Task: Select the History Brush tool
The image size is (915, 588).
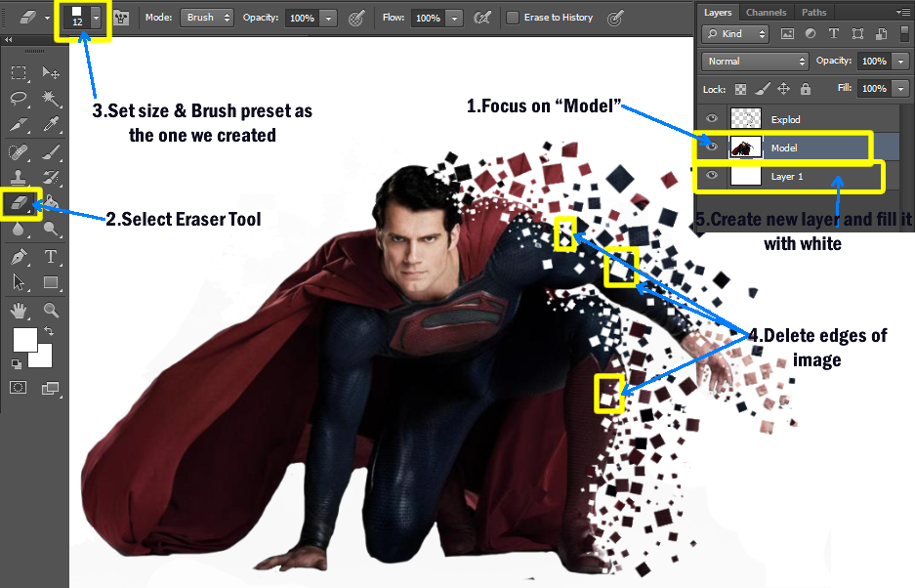Action: tap(51, 177)
